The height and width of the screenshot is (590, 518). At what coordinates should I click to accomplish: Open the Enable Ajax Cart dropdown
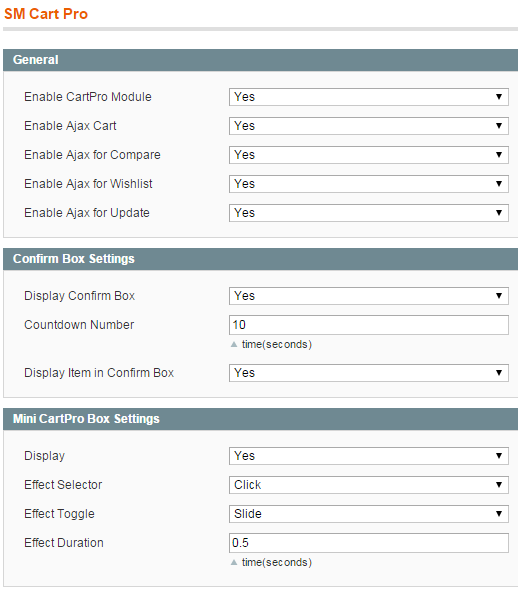pyautogui.click(x=369, y=126)
